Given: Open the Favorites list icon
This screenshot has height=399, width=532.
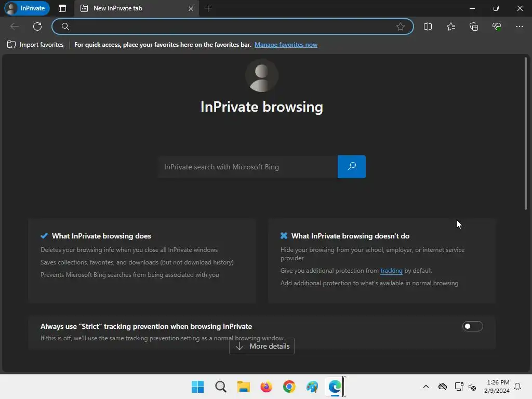Looking at the screenshot, I should 451,26.
